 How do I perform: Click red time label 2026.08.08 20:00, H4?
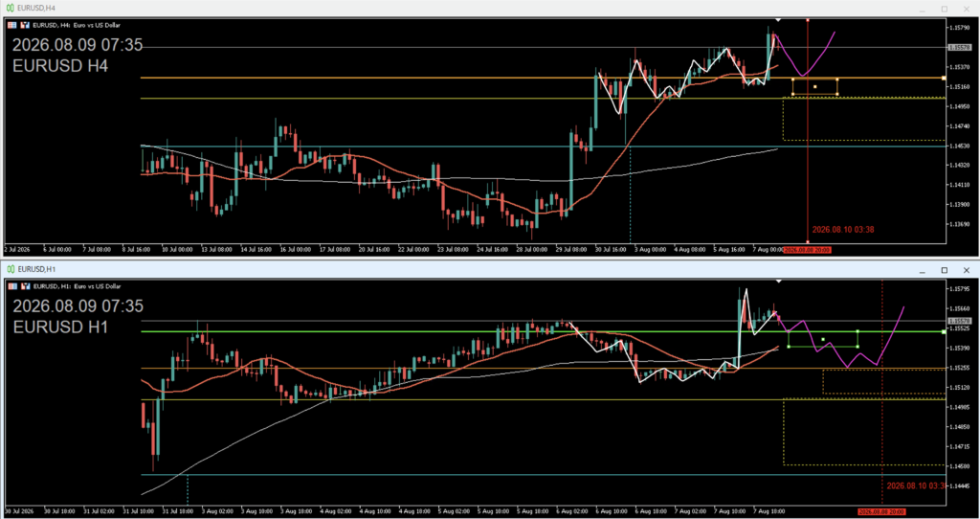click(x=808, y=250)
